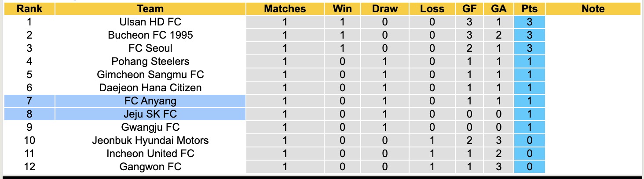
Task: Select the Daejeon Hana Citizen team
Action: pyautogui.click(x=150, y=88)
